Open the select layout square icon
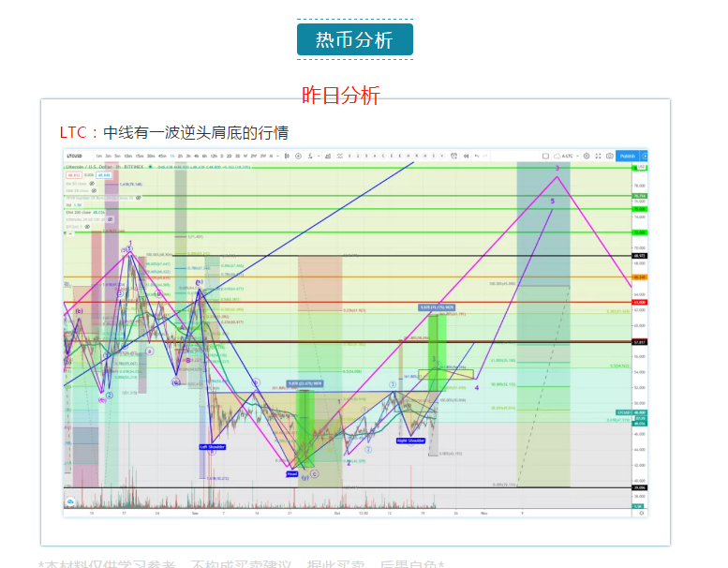Image resolution: width=728 pixels, height=568 pixels. [x=545, y=156]
